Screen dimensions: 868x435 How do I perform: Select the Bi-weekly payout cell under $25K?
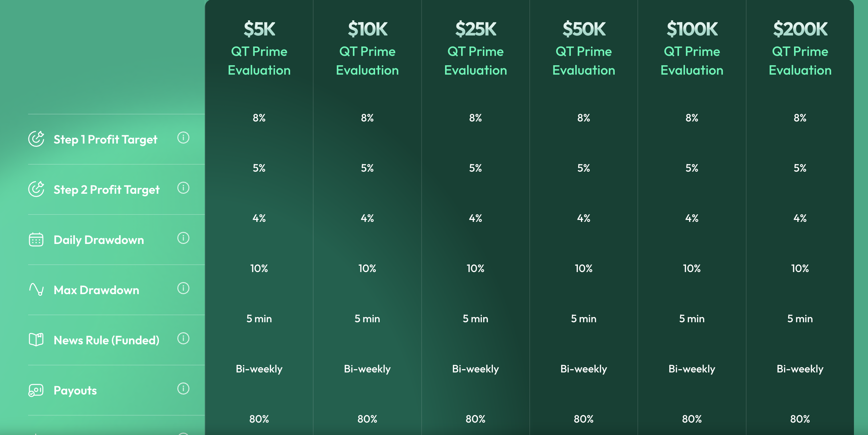(475, 369)
